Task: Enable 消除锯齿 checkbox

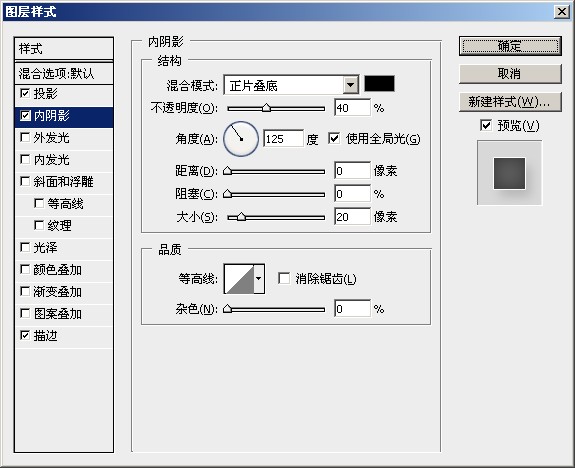Action: [x=284, y=278]
